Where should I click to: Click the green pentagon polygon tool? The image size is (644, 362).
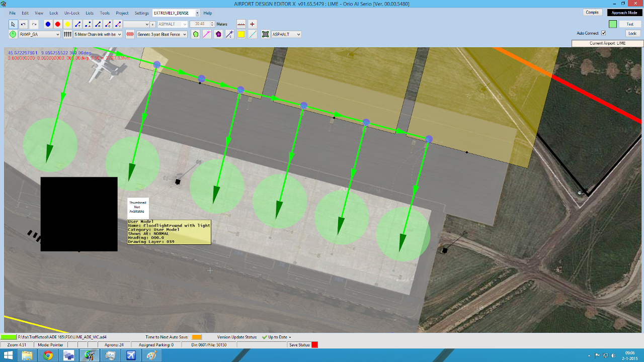pyautogui.click(x=196, y=34)
